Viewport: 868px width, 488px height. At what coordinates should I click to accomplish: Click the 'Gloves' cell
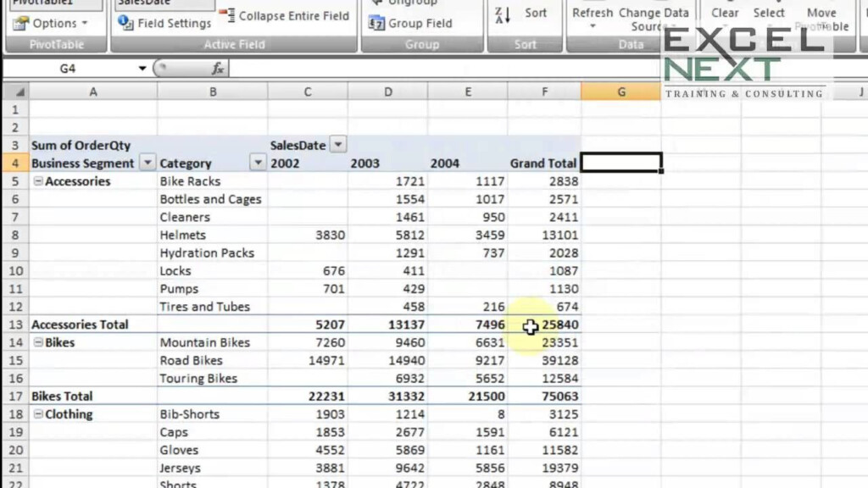point(213,450)
